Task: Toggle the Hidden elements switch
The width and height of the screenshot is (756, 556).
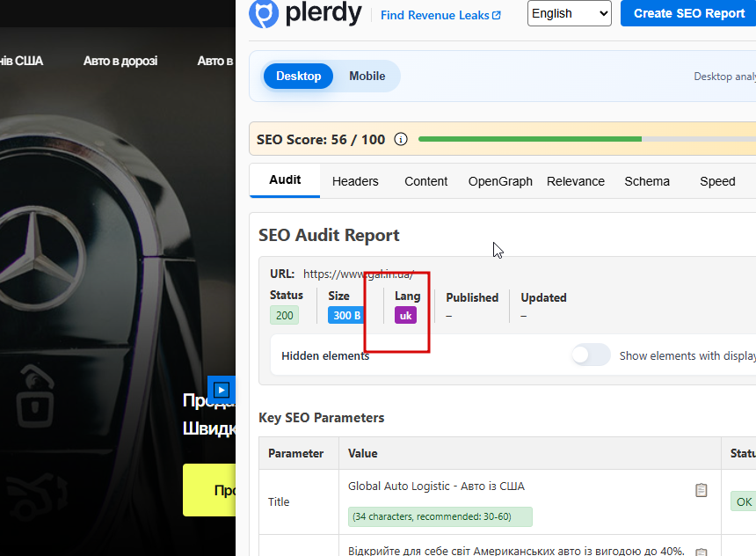Action: pos(591,355)
